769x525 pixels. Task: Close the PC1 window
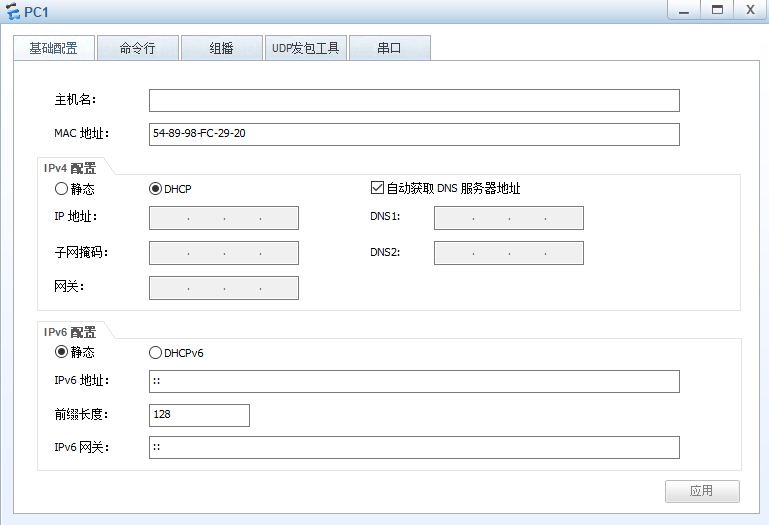(x=750, y=10)
